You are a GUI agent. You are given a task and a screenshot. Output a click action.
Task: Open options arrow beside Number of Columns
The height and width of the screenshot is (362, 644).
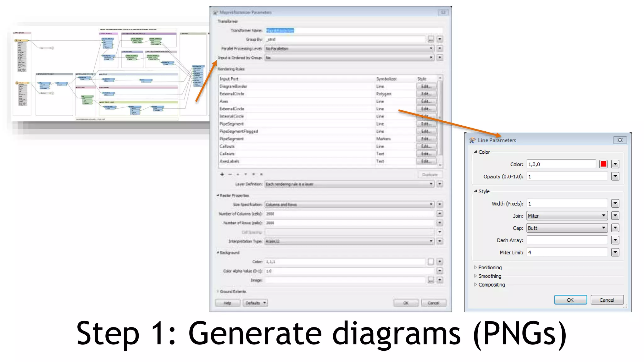point(440,214)
